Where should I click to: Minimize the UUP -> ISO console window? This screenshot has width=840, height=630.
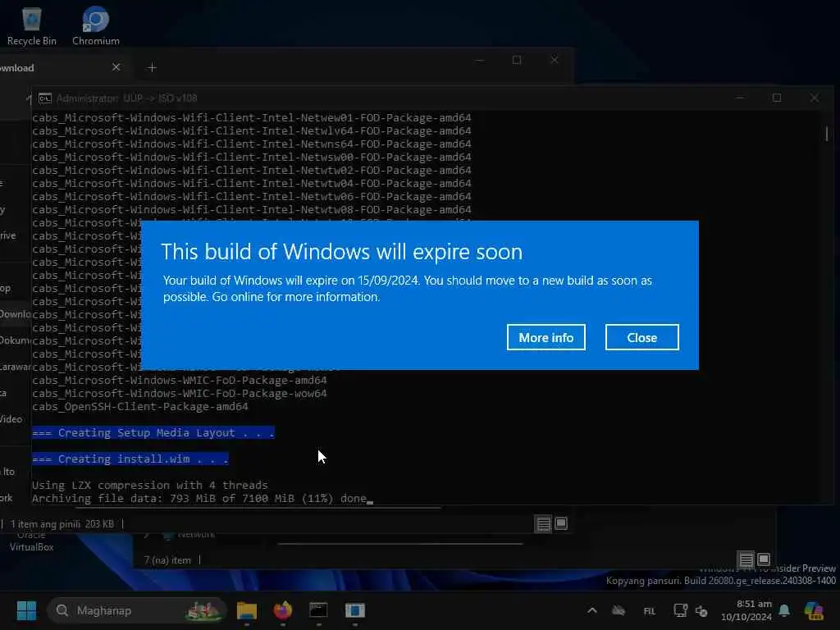[740, 98]
